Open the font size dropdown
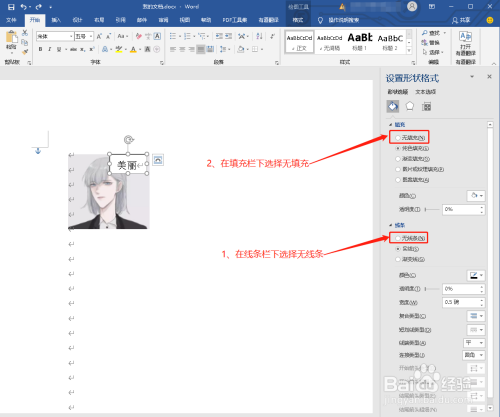 pos(91,36)
